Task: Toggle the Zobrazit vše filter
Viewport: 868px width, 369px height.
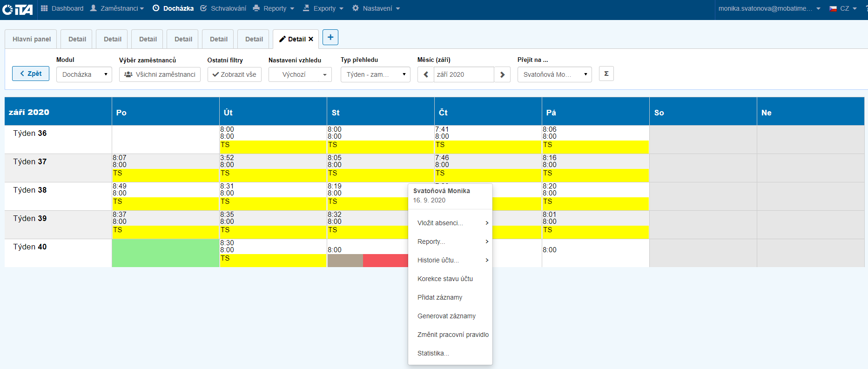Action: pyautogui.click(x=234, y=74)
